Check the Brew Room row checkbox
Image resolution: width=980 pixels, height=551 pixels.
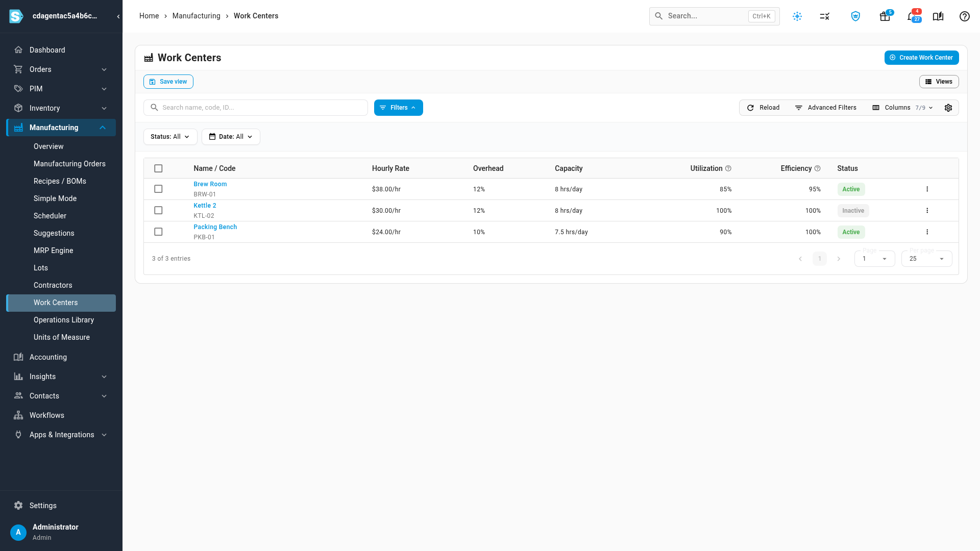click(x=158, y=189)
